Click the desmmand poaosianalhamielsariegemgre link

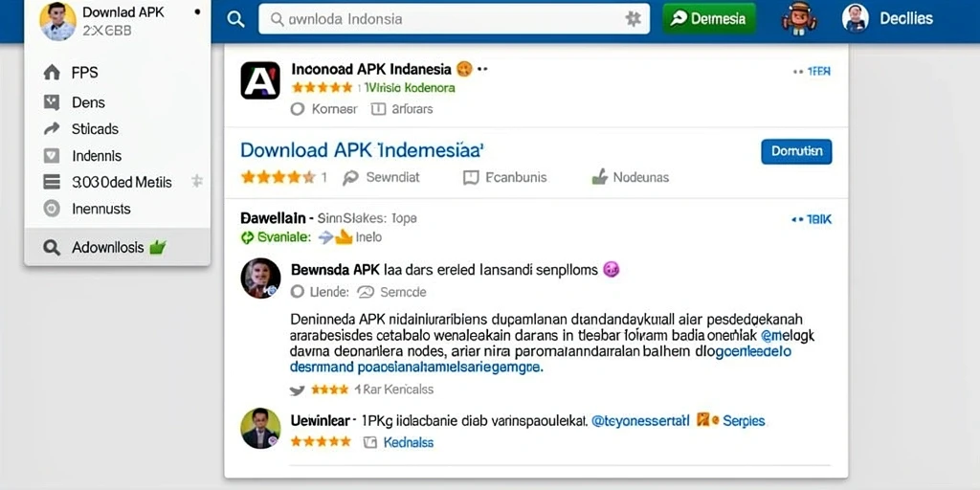pyautogui.click(x=417, y=368)
